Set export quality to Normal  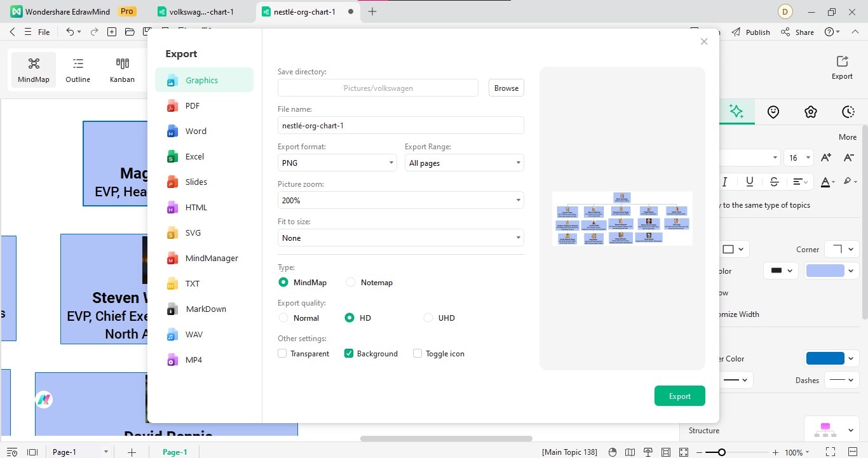[x=283, y=318]
